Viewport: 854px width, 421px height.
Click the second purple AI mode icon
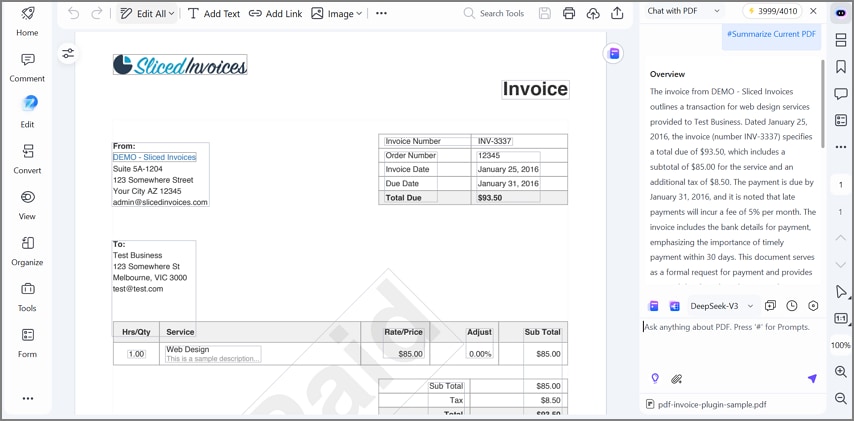675,306
